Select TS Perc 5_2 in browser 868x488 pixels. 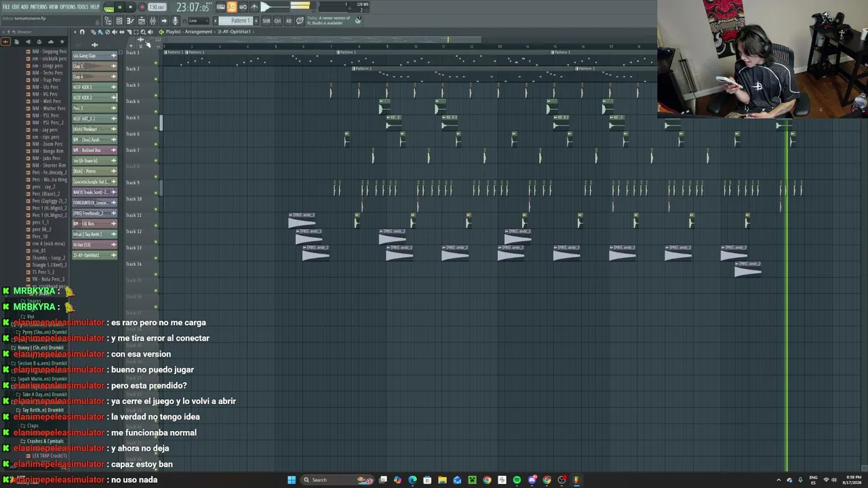pos(47,272)
